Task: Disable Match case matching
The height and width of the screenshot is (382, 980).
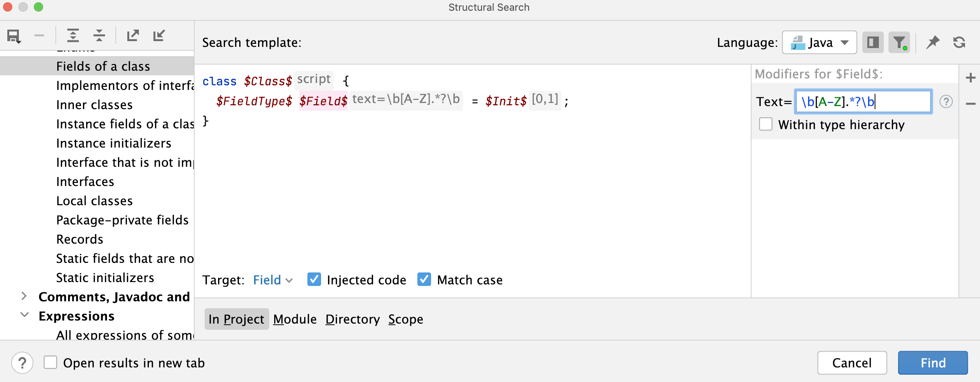Action: (424, 280)
